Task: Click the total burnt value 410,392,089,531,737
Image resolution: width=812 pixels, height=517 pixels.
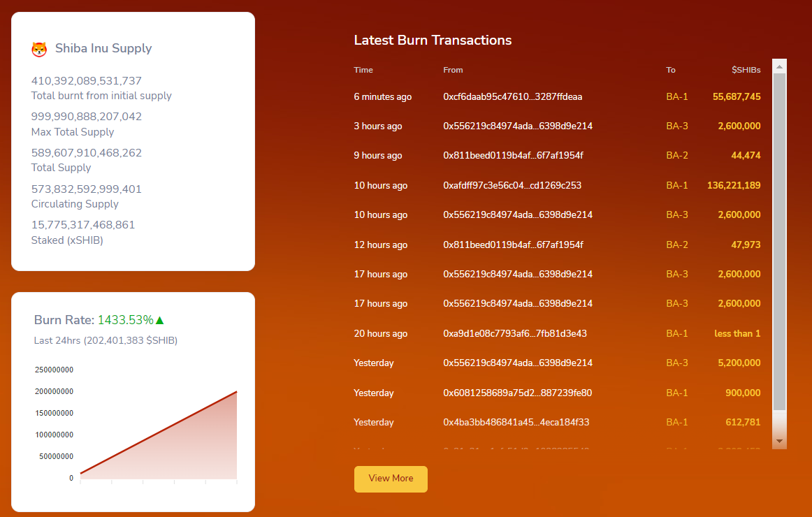Action: coord(87,81)
